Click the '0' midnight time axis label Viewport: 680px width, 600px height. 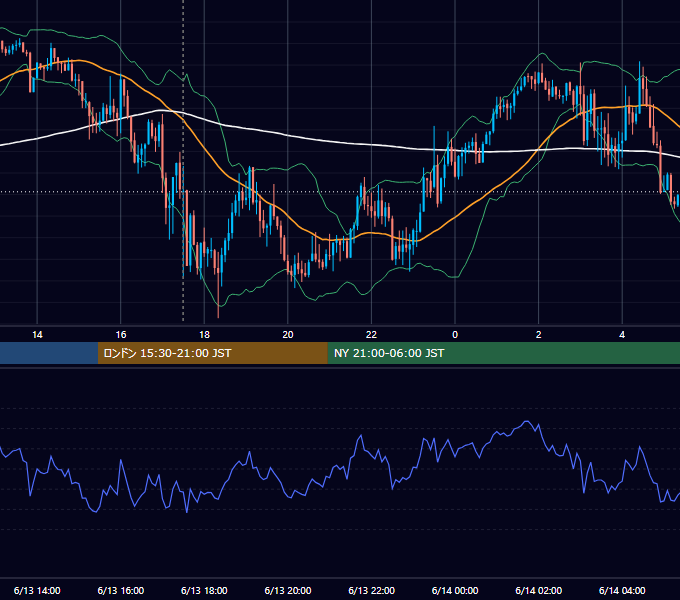coord(455,335)
